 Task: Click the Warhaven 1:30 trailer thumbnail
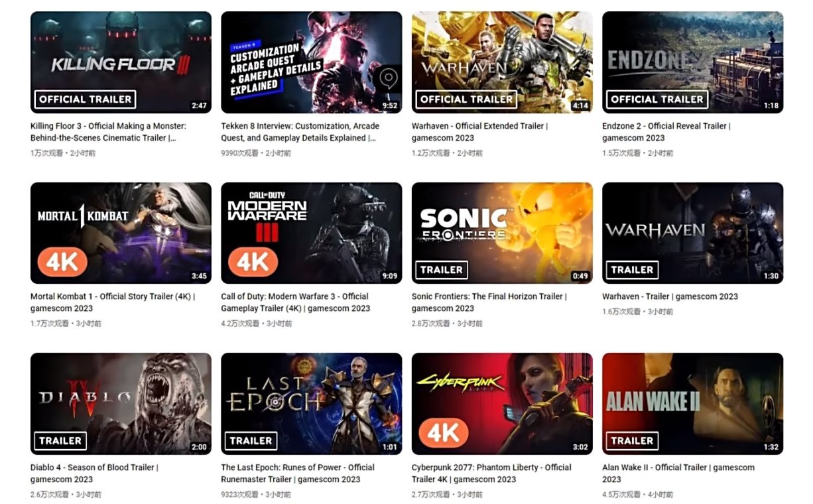pyautogui.click(x=692, y=233)
